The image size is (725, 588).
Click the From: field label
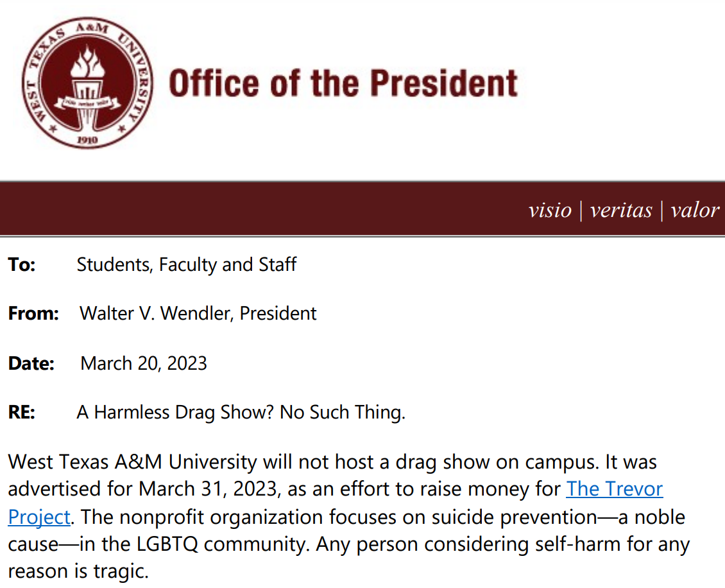(x=33, y=314)
